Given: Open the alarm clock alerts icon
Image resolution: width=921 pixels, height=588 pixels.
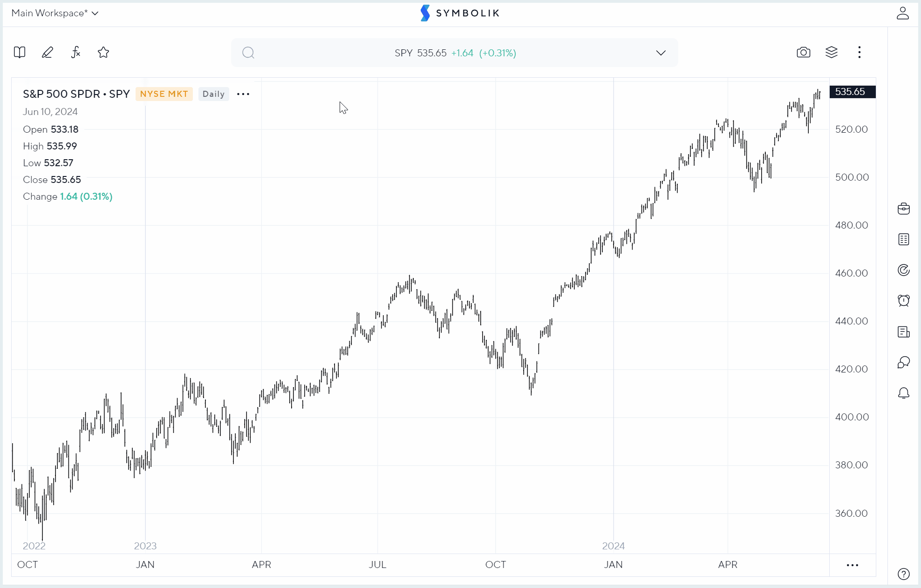Looking at the screenshot, I should [x=904, y=301].
